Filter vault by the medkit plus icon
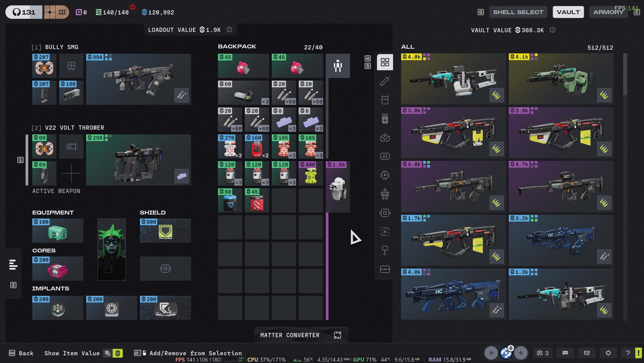The image size is (644, 363). (385, 119)
